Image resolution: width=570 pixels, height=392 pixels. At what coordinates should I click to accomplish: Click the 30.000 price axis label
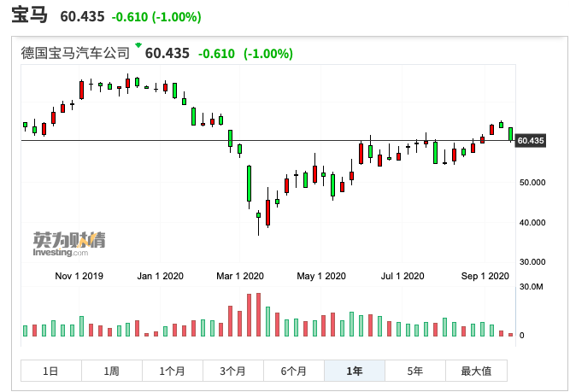point(532,262)
